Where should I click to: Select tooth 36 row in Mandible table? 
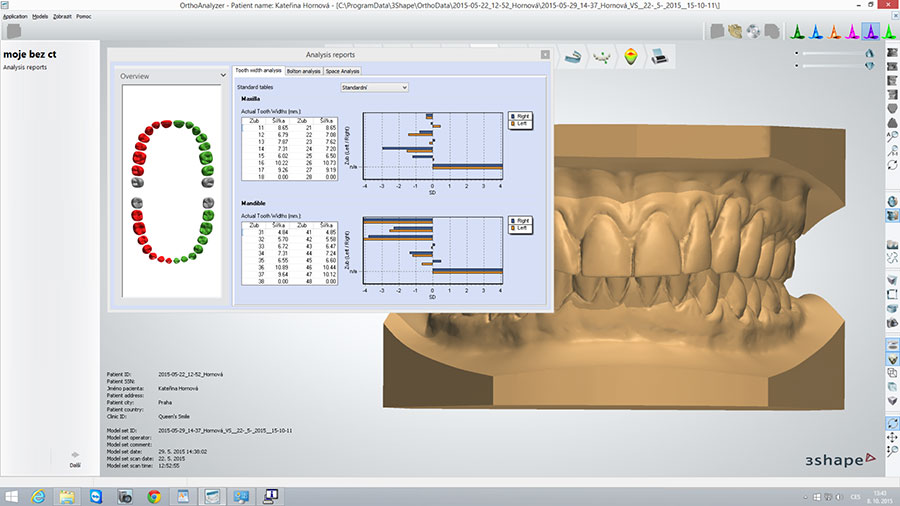pyautogui.click(x=290, y=267)
